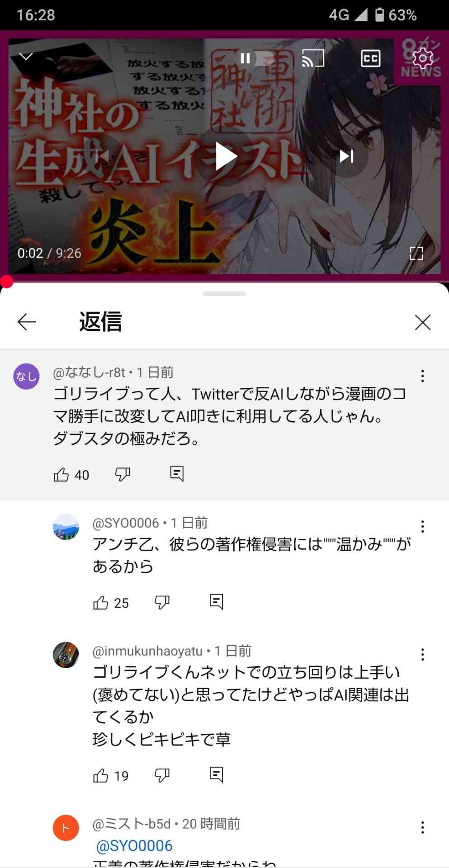Skip to next video
Image resolution: width=449 pixels, height=868 pixels.
347,156
